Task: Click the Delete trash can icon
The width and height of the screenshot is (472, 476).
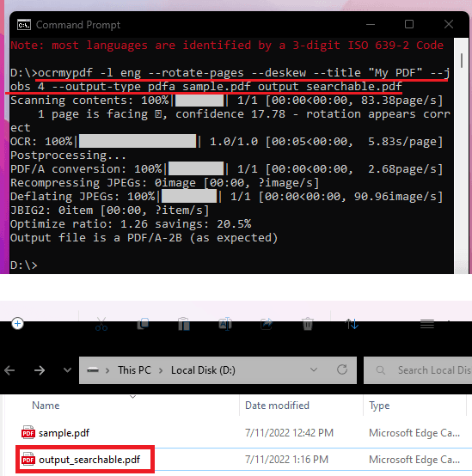Action: pos(308,324)
